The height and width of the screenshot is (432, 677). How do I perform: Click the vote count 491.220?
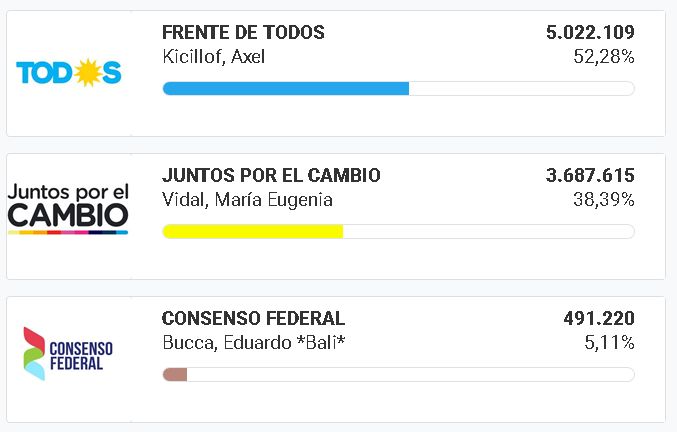(599, 319)
